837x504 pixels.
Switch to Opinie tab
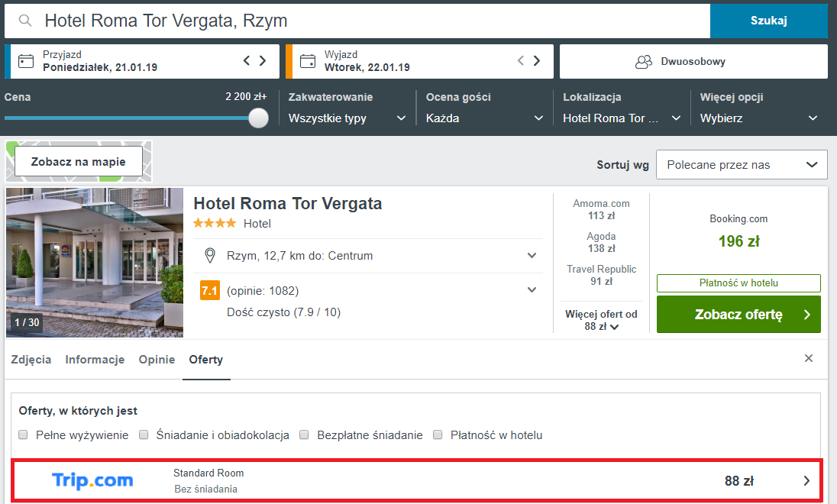[157, 360]
